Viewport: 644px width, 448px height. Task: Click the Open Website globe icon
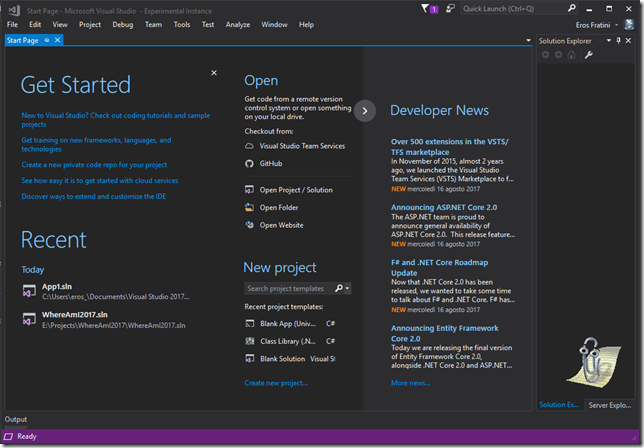(249, 225)
